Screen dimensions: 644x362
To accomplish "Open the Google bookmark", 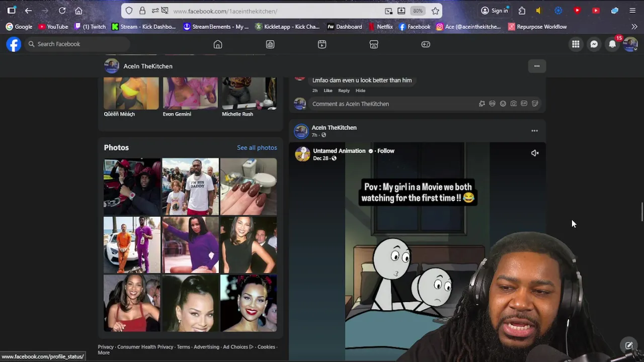I will pos(19,27).
